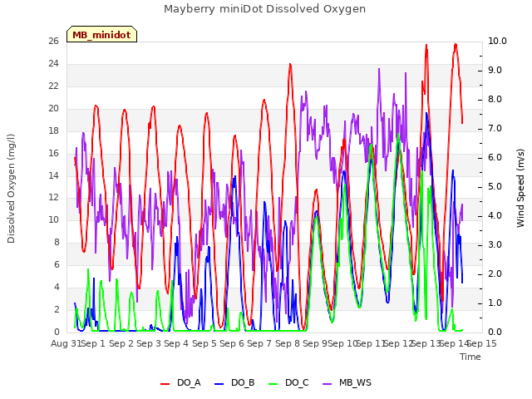Click the 3.0 wind speed axis value
The width and height of the screenshot is (532, 399).
click(495, 244)
